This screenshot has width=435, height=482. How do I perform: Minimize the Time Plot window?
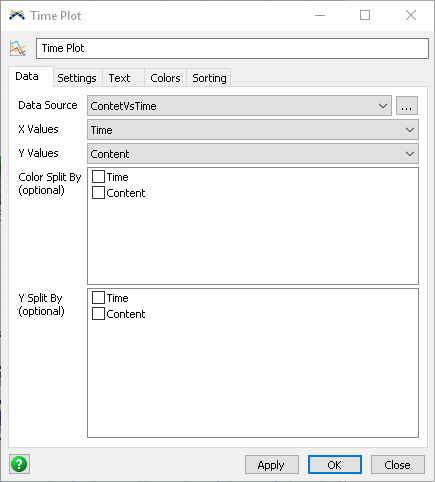320,15
